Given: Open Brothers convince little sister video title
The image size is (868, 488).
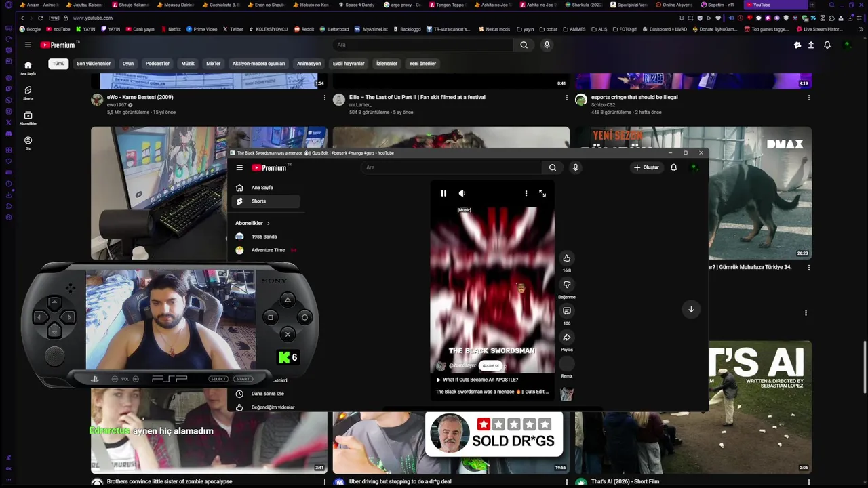Looking at the screenshot, I should pyautogui.click(x=170, y=482).
